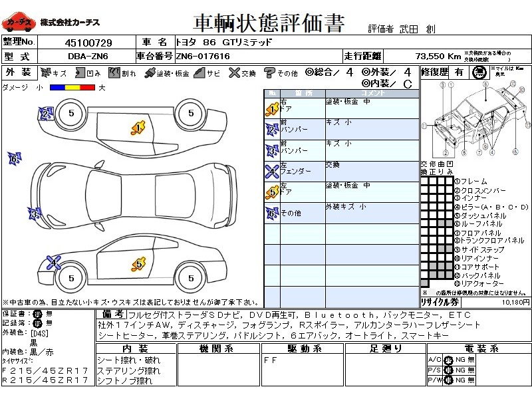Click the red segment of damage scale
Screen dimensions: 532x399
[88, 88]
